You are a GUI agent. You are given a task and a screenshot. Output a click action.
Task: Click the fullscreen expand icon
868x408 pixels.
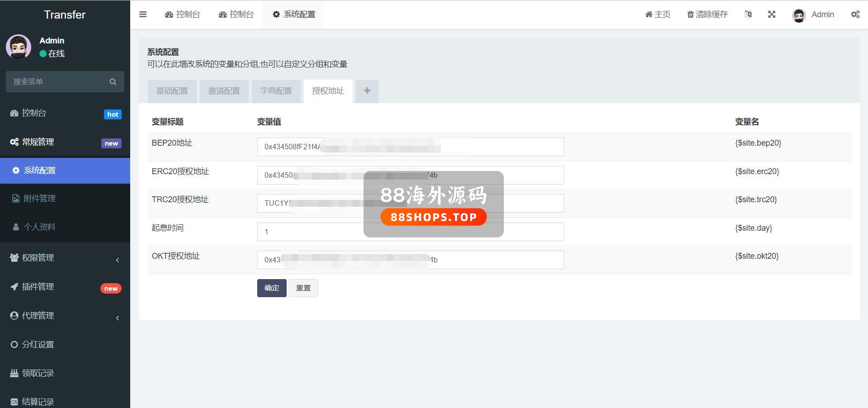point(772,14)
